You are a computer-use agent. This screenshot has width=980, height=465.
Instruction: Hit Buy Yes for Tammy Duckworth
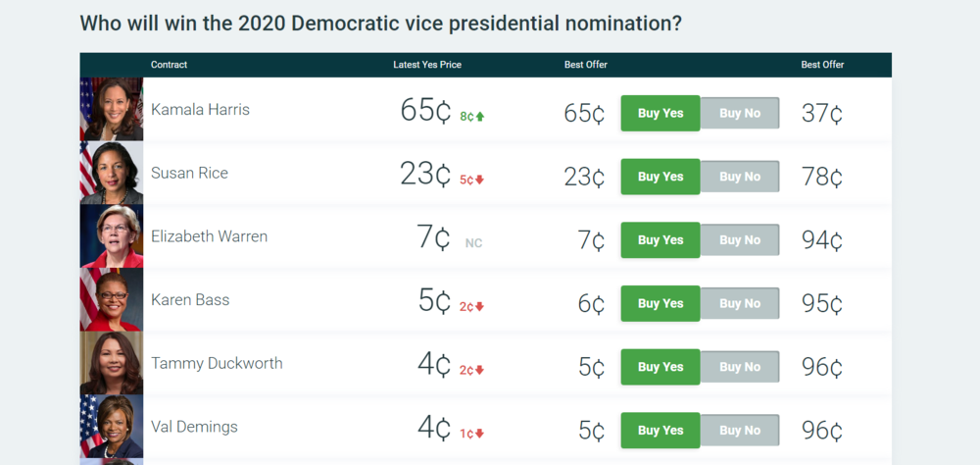[660, 367]
